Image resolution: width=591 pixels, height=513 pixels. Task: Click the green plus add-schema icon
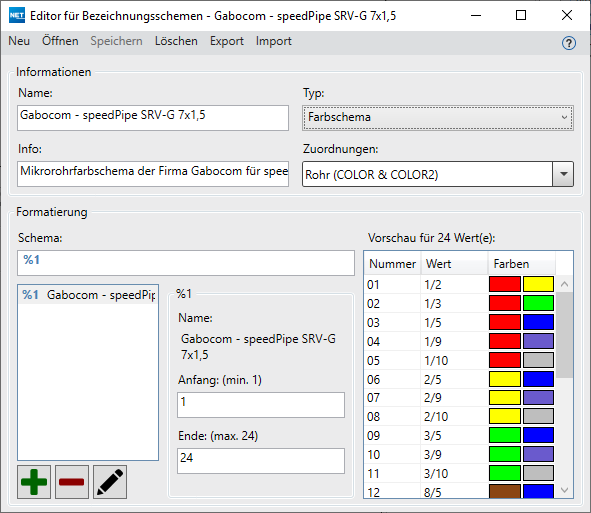[x=34, y=482]
